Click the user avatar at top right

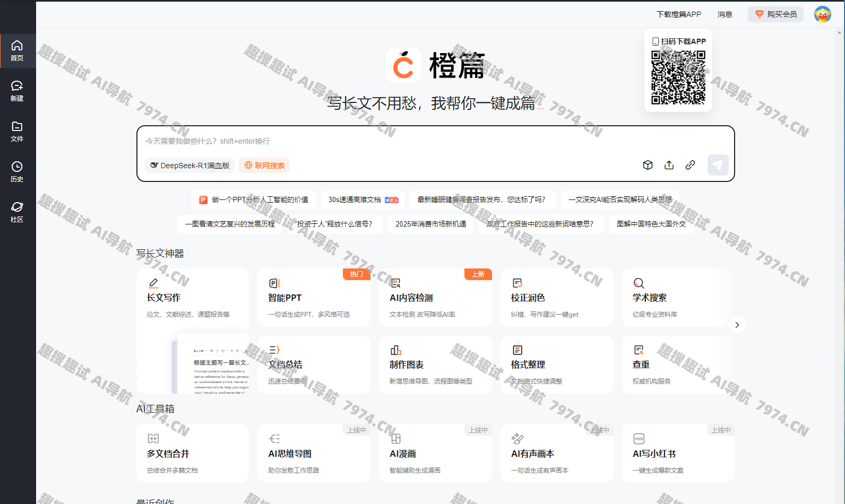(x=823, y=14)
